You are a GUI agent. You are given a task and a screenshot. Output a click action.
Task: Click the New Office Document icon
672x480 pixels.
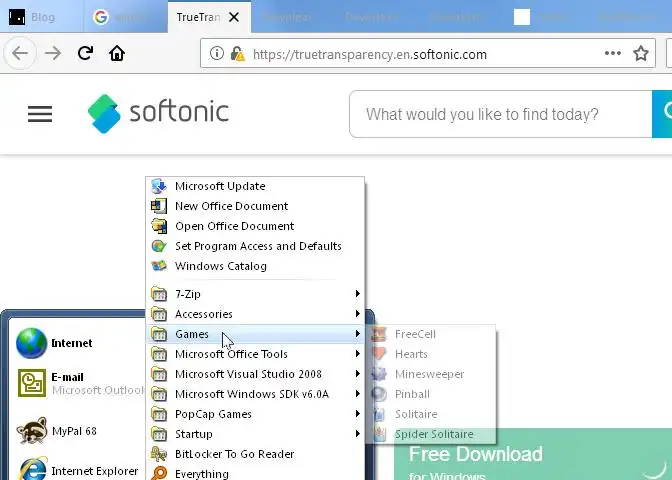tap(159, 206)
